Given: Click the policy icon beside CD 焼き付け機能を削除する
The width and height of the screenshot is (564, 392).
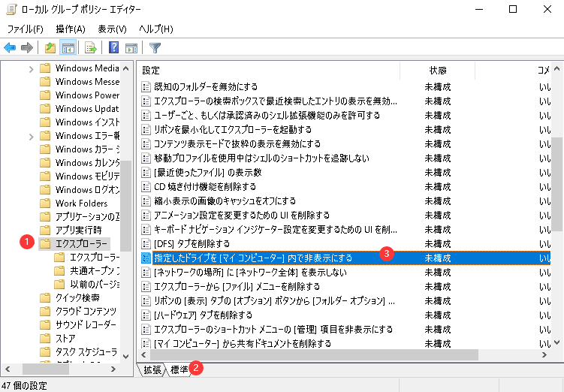Looking at the screenshot, I should tap(146, 187).
